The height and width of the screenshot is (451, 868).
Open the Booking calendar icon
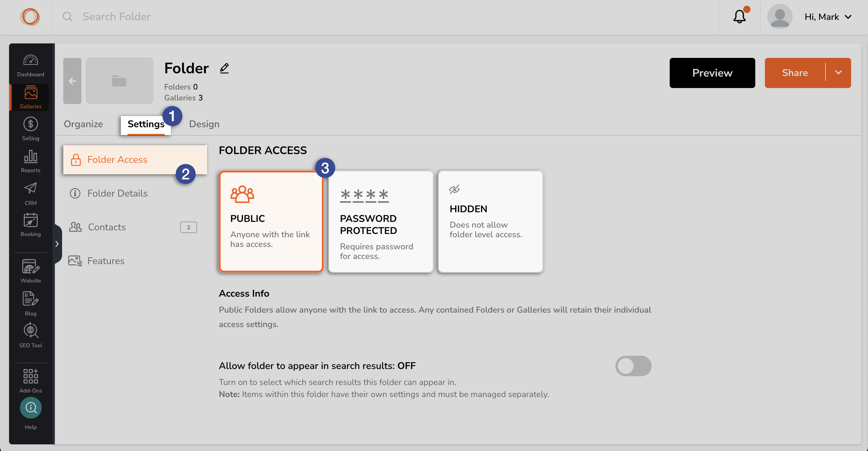point(31,220)
